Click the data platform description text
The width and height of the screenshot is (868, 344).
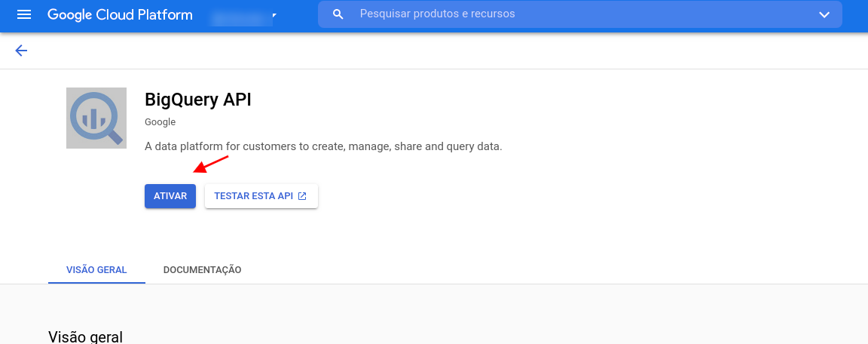[323, 147]
